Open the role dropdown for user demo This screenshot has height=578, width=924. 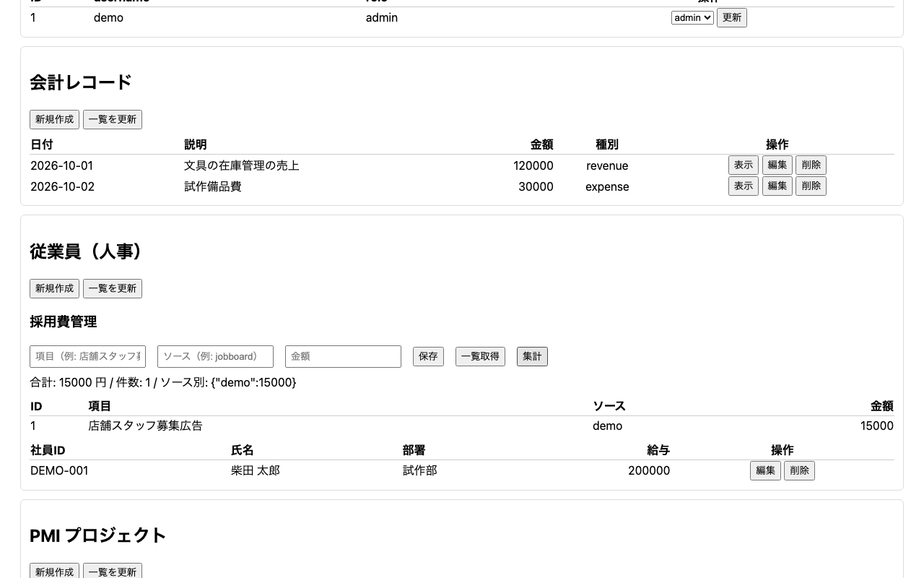pyautogui.click(x=692, y=17)
